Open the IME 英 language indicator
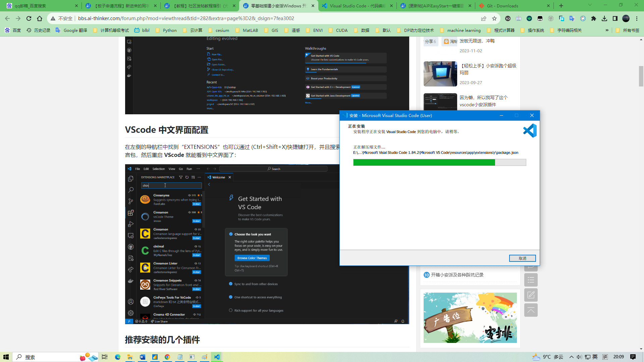Image resolution: width=644 pixels, height=362 pixels. (x=595, y=357)
